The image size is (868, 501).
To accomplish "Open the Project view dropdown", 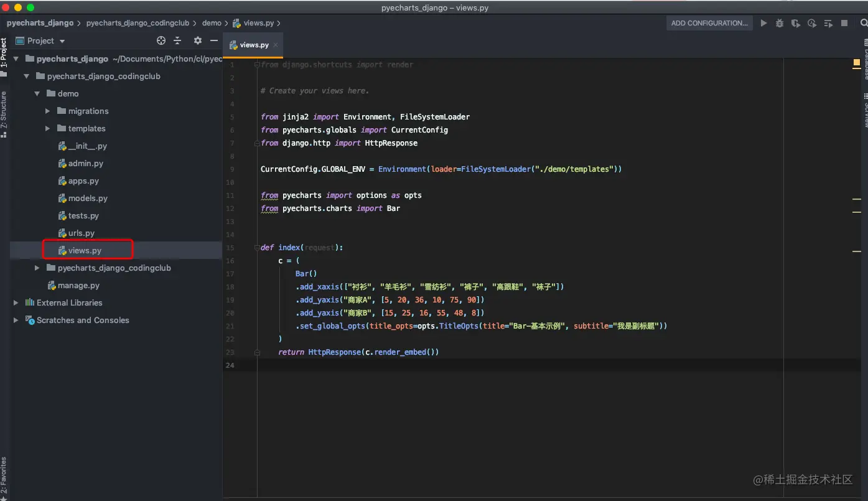I will (46, 40).
